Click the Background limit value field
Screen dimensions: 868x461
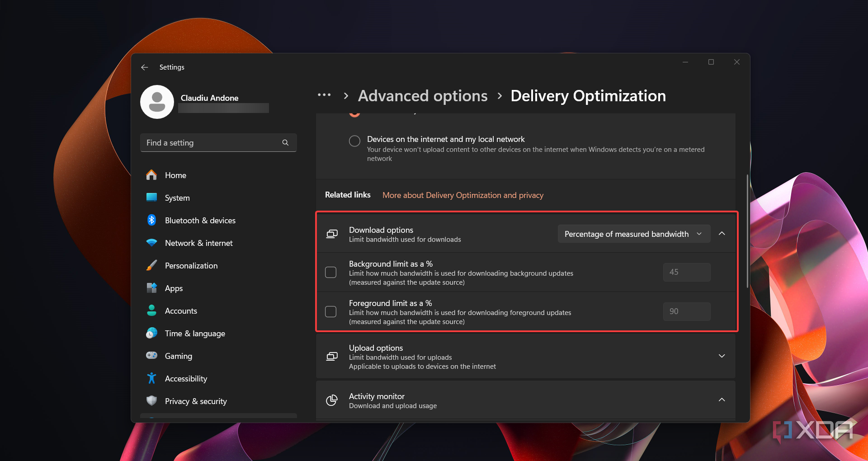coord(687,272)
